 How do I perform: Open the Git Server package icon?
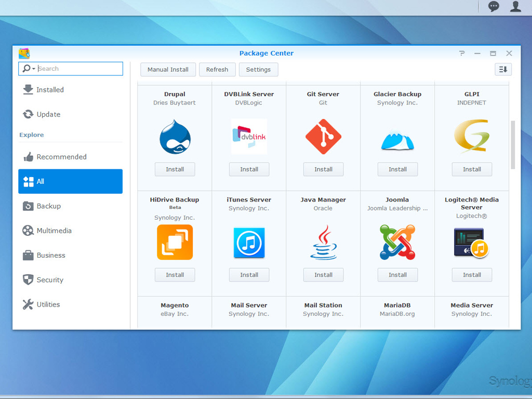323,137
